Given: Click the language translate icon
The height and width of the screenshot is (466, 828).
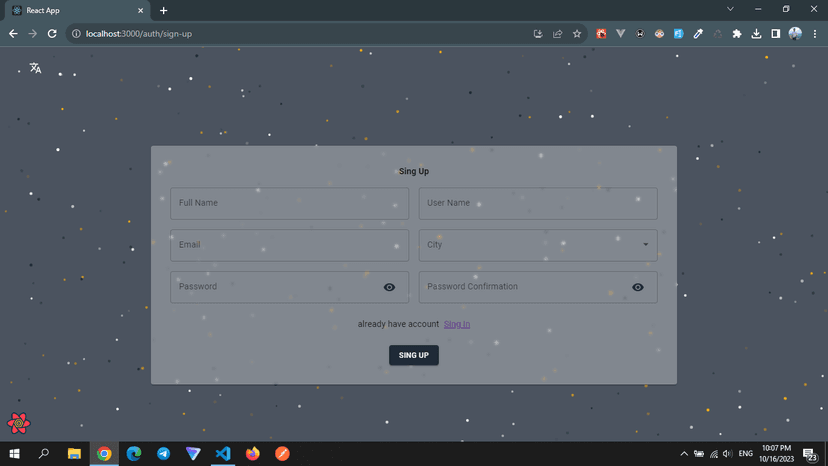Looking at the screenshot, I should [x=35, y=68].
